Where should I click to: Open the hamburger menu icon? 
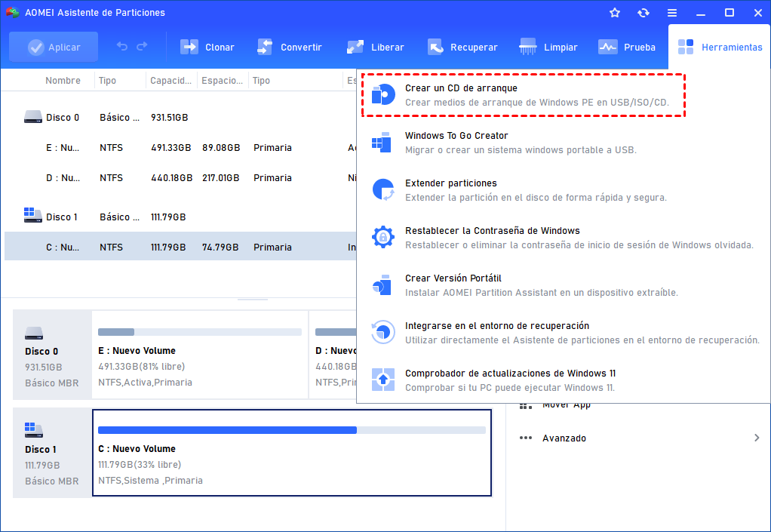[672, 13]
